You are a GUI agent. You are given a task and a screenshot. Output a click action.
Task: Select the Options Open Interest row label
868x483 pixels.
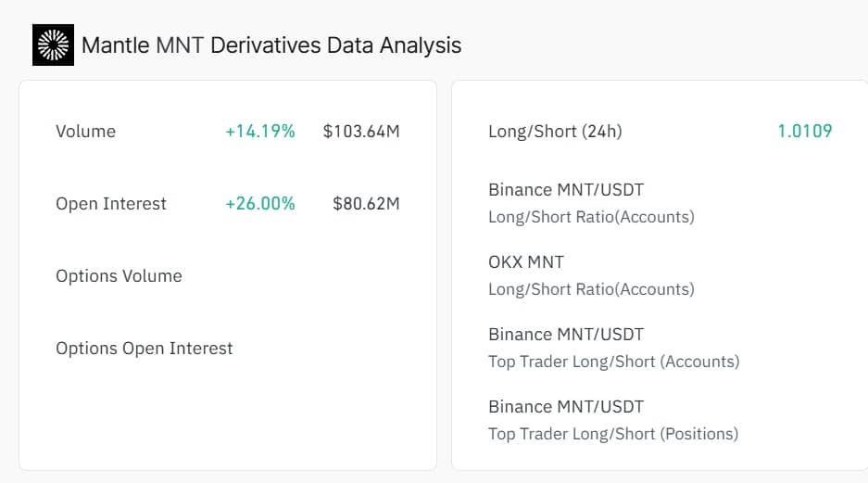145,349
